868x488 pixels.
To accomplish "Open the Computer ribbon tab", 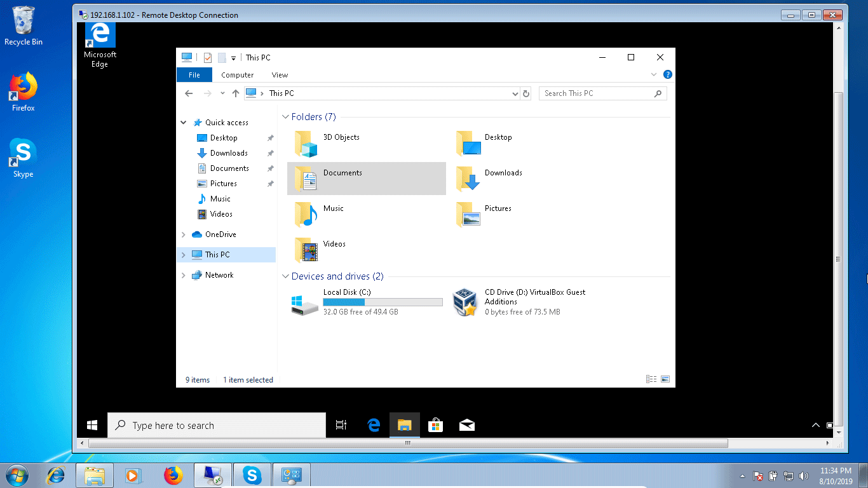I will pos(238,75).
